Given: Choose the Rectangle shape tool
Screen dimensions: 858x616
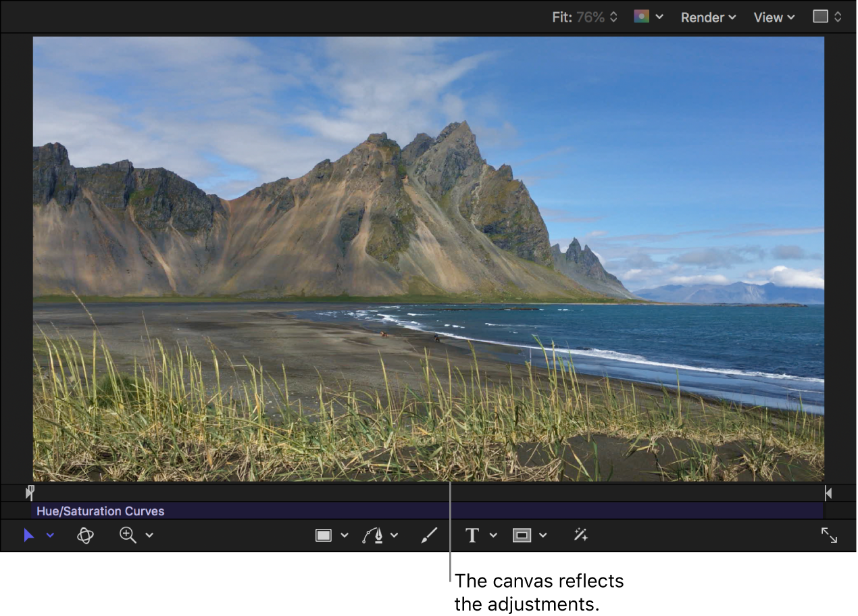Looking at the screenshot, I should coord(324,535).
